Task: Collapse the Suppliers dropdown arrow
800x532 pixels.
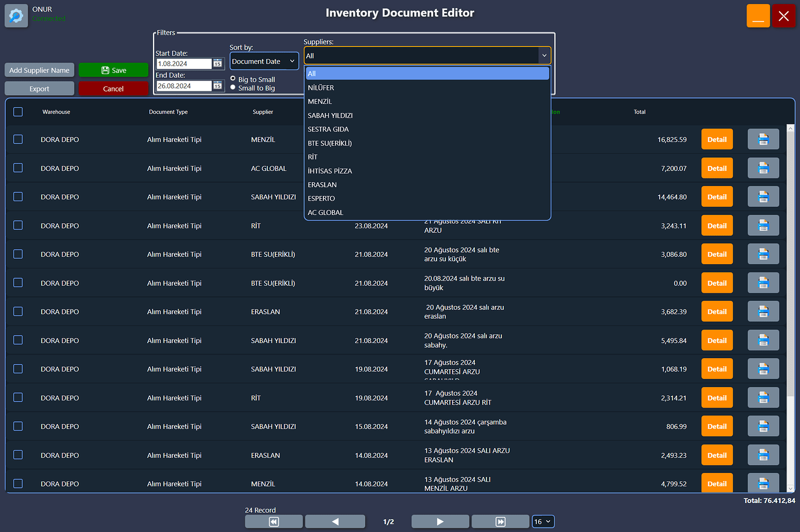Action: (x=544, y=56)
